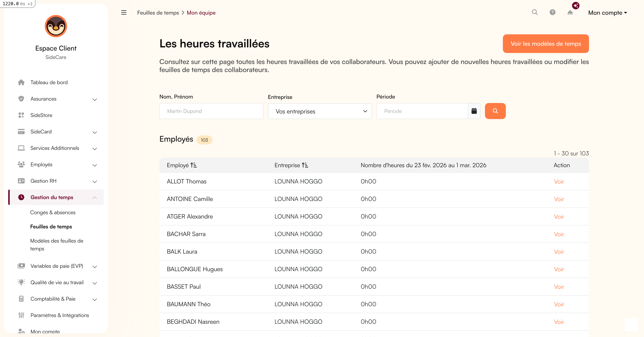Click the calendar icon next to Période
Screen dimensions: 644x337
click(474, 111)
